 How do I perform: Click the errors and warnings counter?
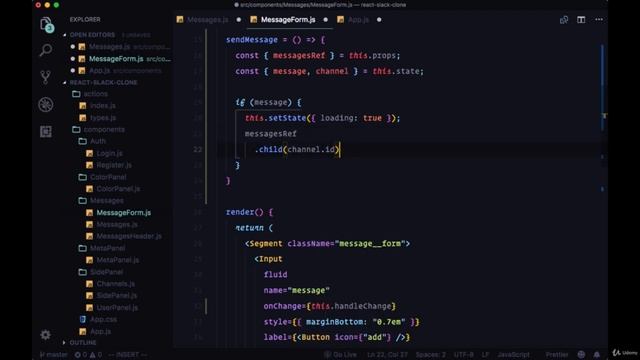88,355
